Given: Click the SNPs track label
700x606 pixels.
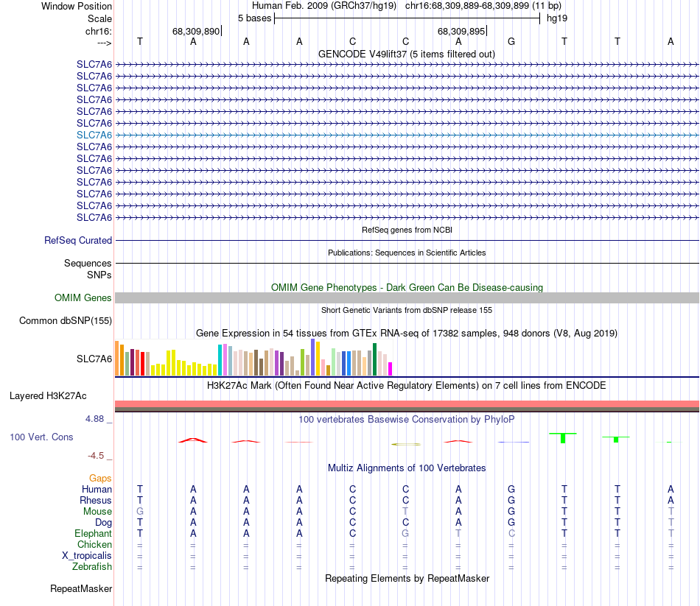Looking at the screenshot, I should tap(99, 275).
